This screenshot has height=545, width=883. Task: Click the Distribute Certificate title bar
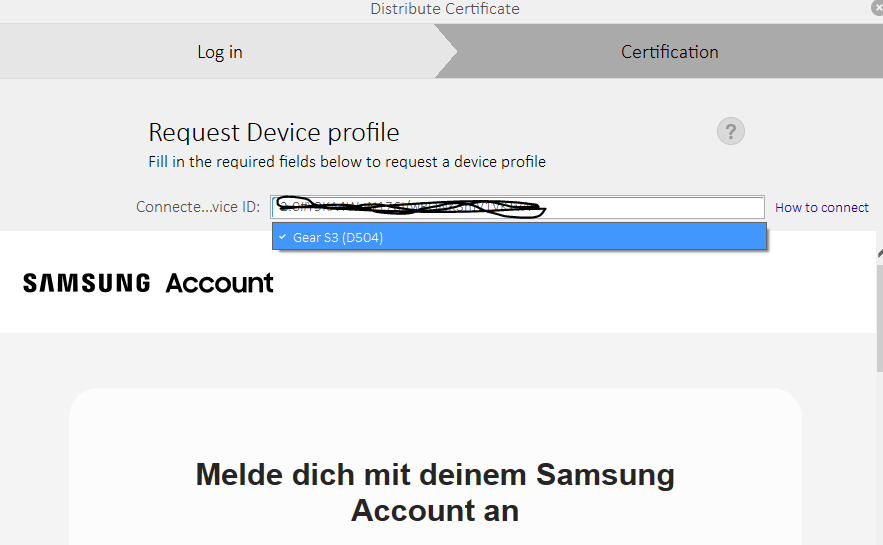[445, 9]
